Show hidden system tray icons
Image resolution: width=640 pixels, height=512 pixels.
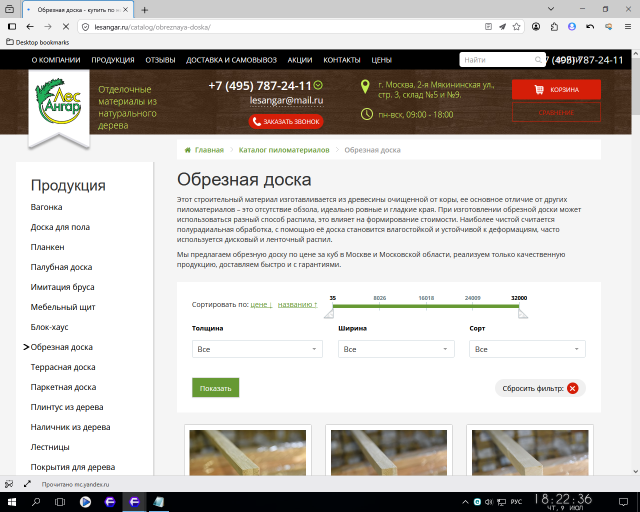tap(465, 502)
